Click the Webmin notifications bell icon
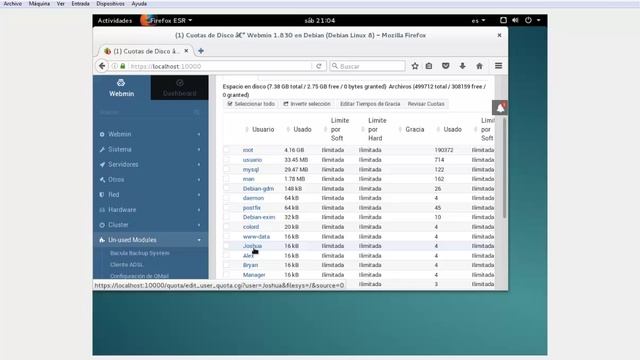 pyautogui.click(x=500, y=108)
